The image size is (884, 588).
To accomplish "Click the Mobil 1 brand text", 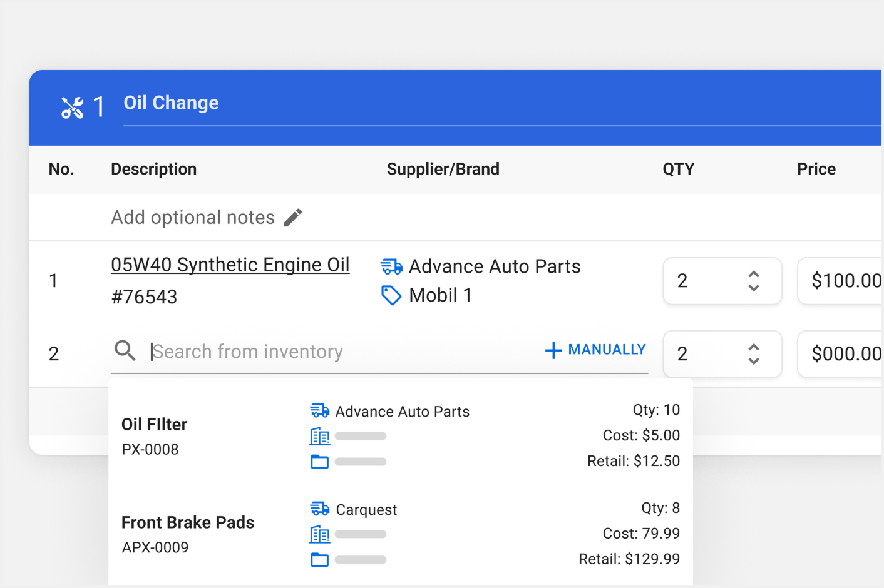I will (440, 295).
